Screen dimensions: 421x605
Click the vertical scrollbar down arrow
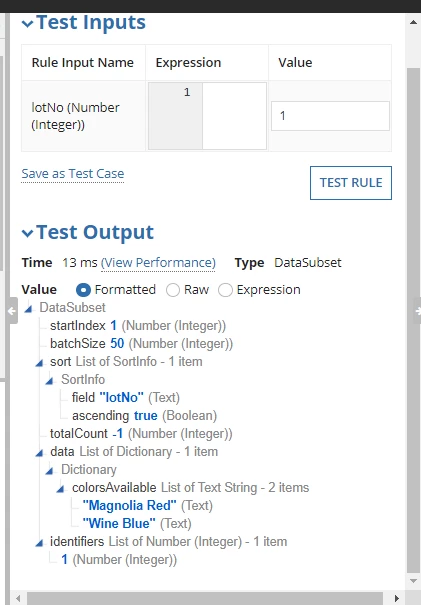pyautogui.click(x=413, y=581)
